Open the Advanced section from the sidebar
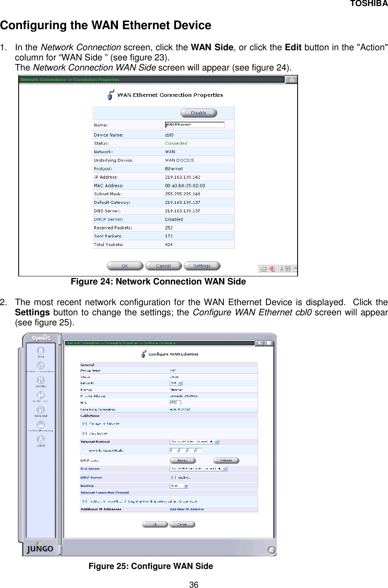 pyautogui.click(x=41, y=410)
